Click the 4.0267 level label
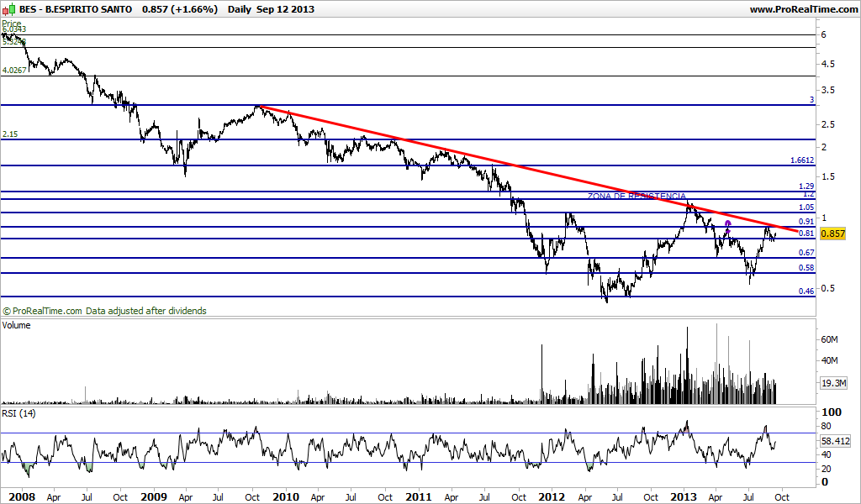 coord(14,71)
